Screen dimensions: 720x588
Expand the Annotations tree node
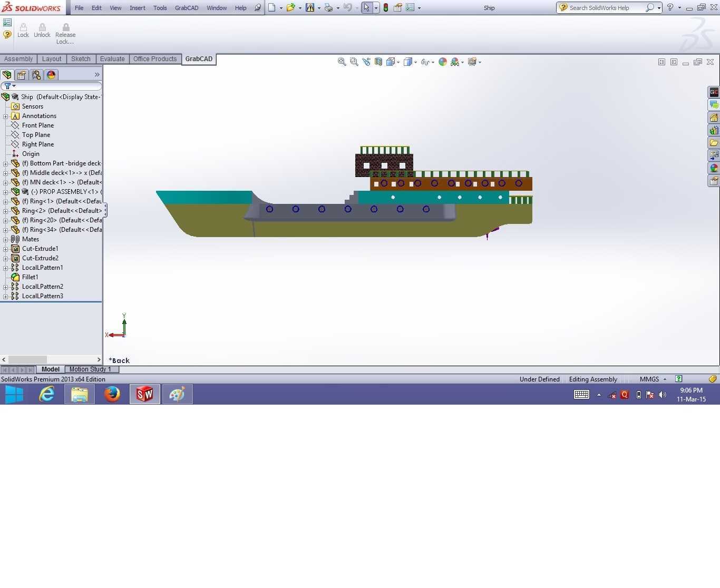(6, 116)
